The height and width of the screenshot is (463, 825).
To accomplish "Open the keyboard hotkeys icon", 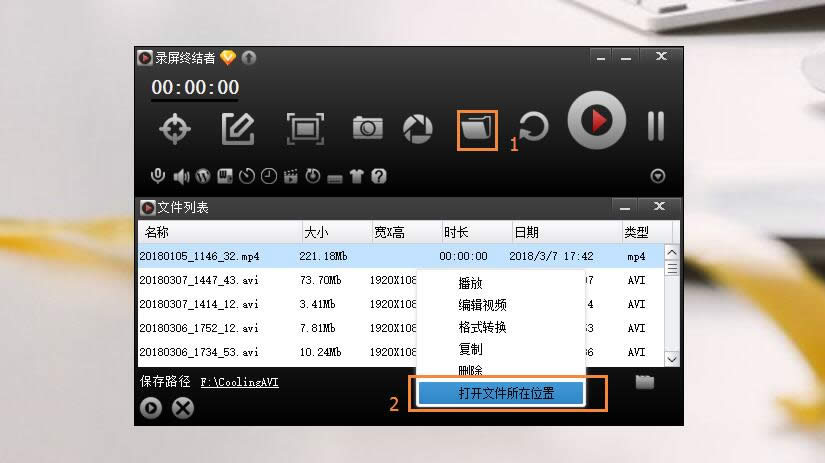I will click(x=335, y=179).
